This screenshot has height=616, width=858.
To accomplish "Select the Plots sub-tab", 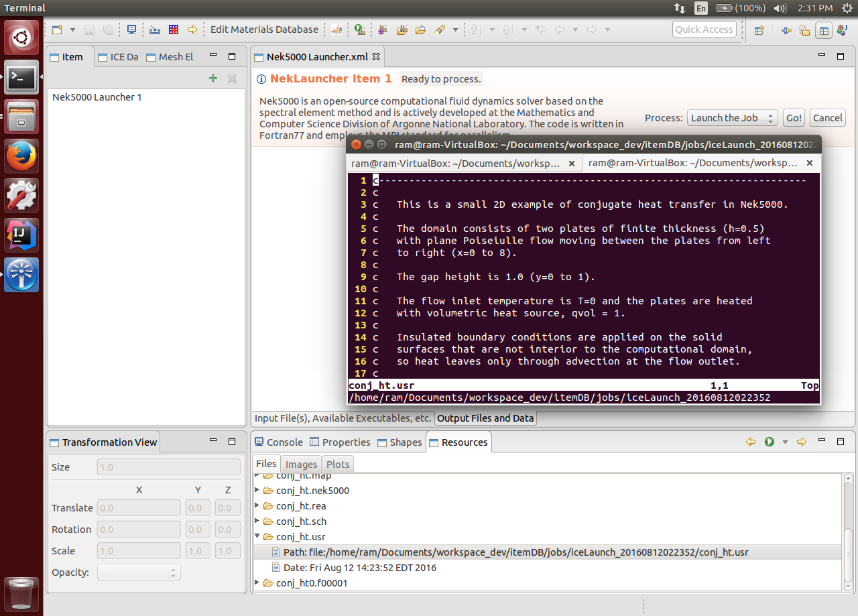I will click(338, 464).
